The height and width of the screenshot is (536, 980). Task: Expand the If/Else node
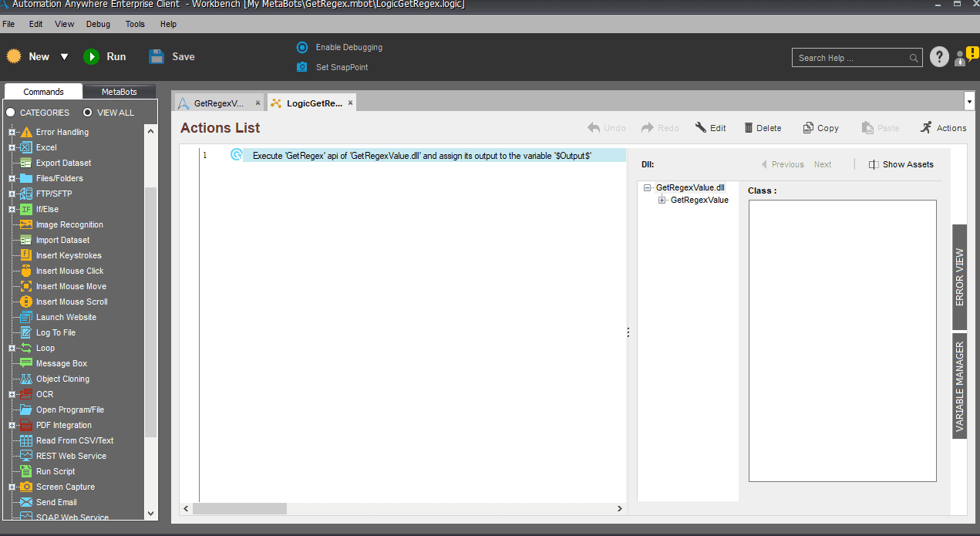click(x=12, y=209)
